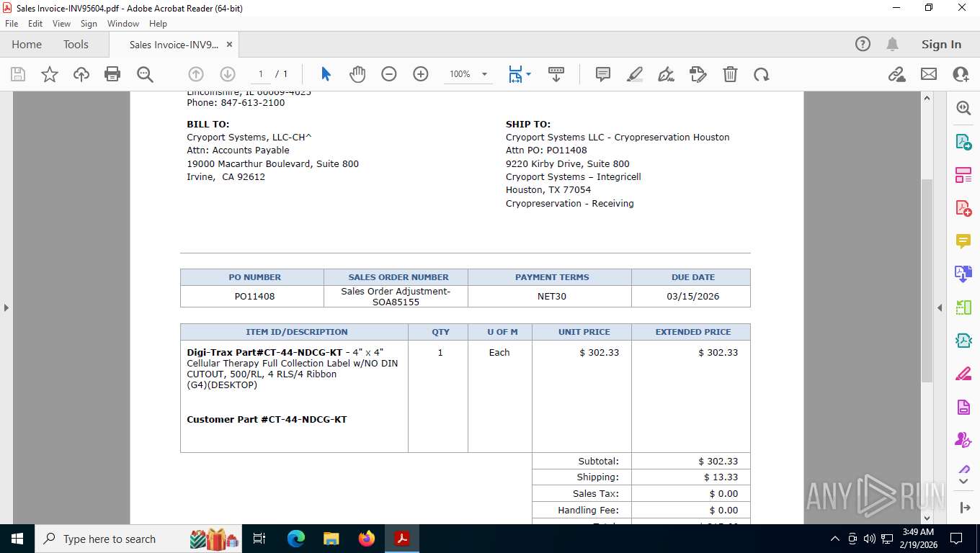The height and width of the screenshot is (553, 980).
Task: Open Request E-signatures tool in sidebar
Action: pos(963,440)
